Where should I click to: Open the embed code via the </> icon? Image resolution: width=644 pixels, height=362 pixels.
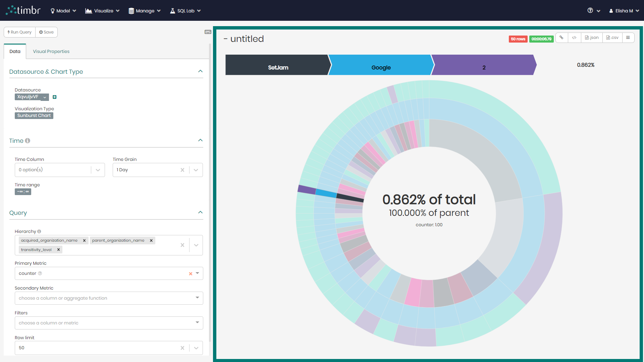575,38
